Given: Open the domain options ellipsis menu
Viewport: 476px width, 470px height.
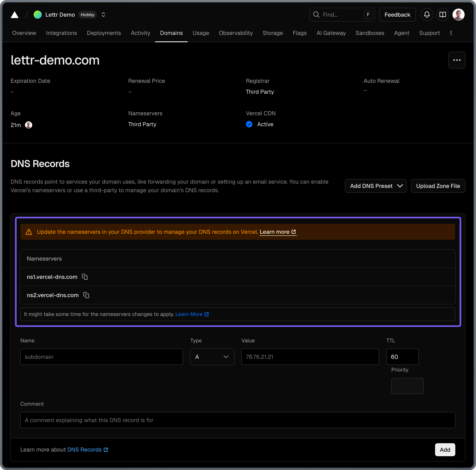Looking at the screenshot, I should click(457, 60).
